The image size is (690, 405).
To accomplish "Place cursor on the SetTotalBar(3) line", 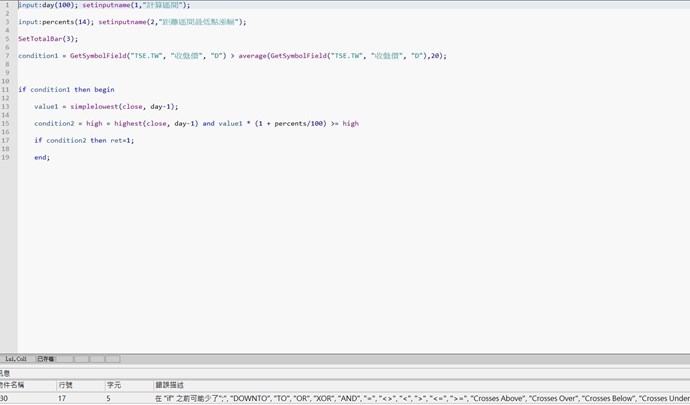I will pyautogui.click(x=47, y=39).
